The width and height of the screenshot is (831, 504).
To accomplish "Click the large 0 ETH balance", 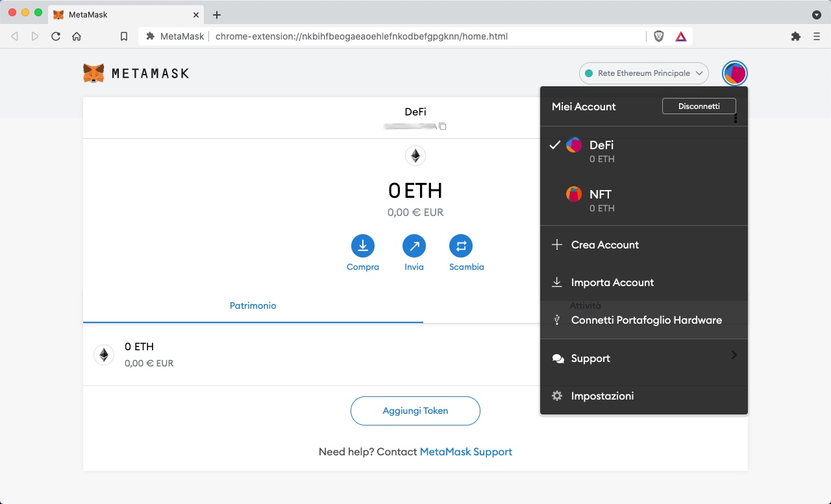I will [x=415, y=191].
